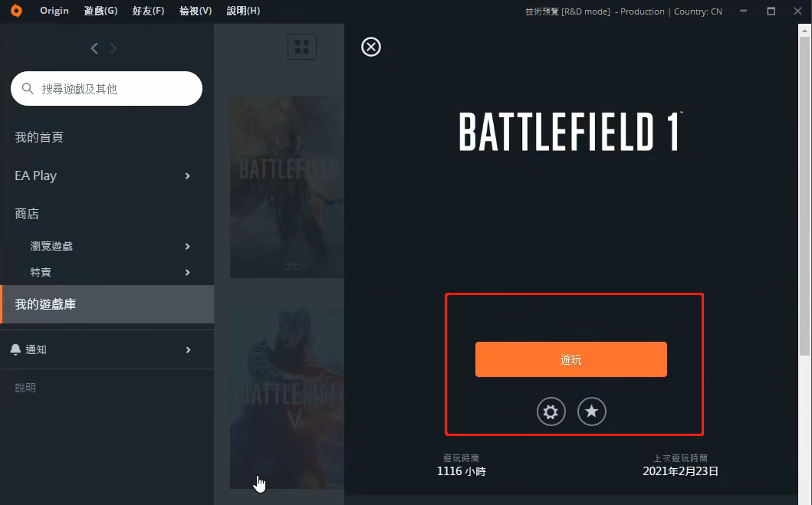
Task: Add Battlefield 1 to favorites star
Action: (591, 412)
